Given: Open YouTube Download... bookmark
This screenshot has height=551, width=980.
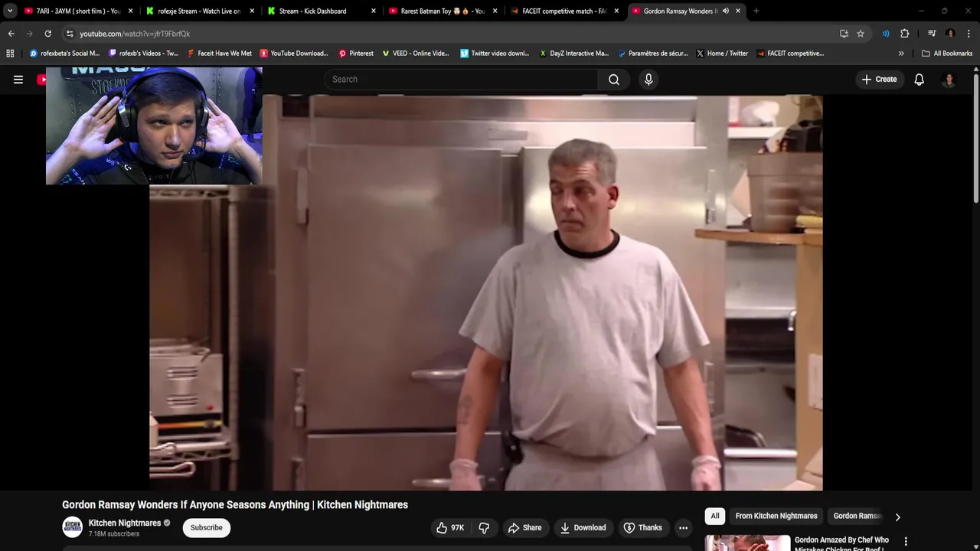Looking at the screenshot, I should [x=294, y=54].
